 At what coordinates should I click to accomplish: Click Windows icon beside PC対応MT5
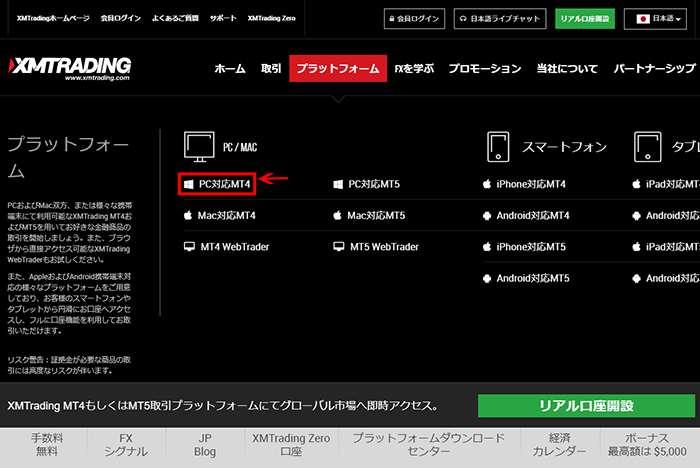[x=338, y=184]
